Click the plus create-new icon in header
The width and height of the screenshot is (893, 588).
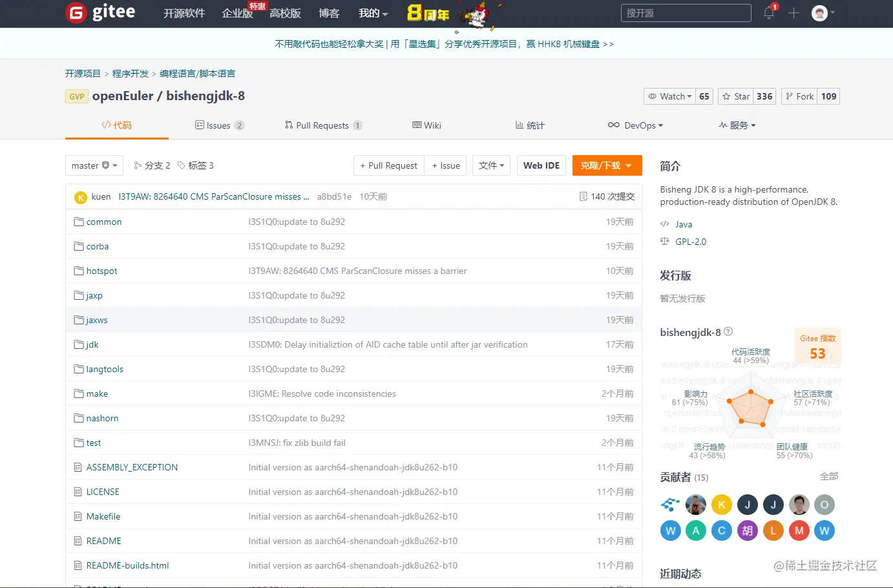click(x=793, y=13)
